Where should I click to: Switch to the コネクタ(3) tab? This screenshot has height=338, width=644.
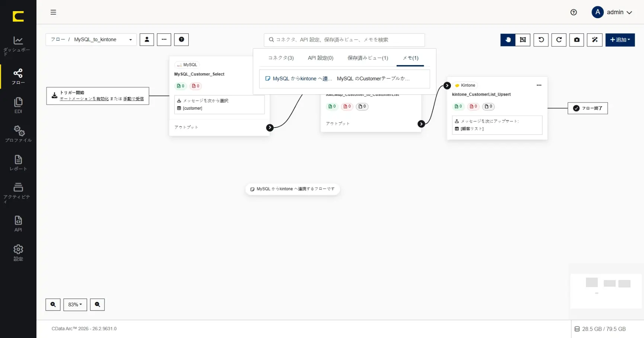coord(281,58)
